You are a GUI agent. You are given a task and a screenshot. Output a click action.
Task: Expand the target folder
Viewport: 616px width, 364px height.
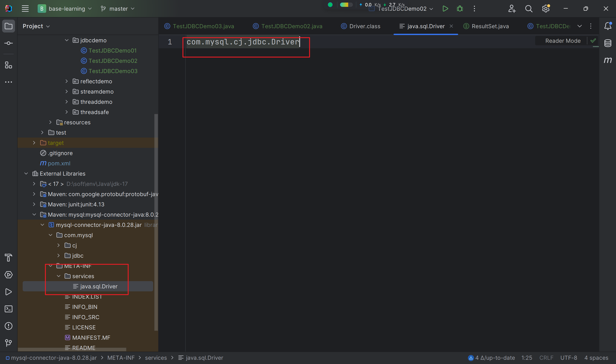(x=34, y=143)
